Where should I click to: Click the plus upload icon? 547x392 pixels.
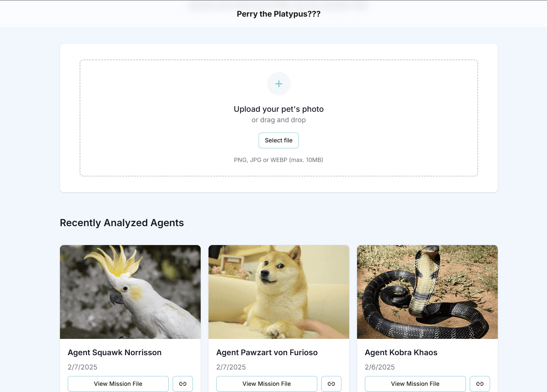(x=279, y=84)
